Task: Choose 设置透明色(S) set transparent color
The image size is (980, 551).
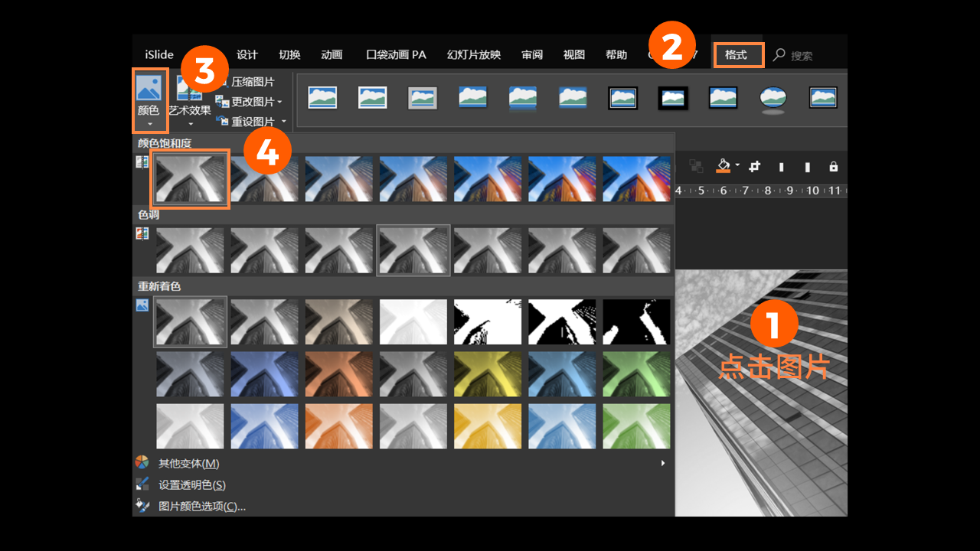Action: tap(403, 484)
